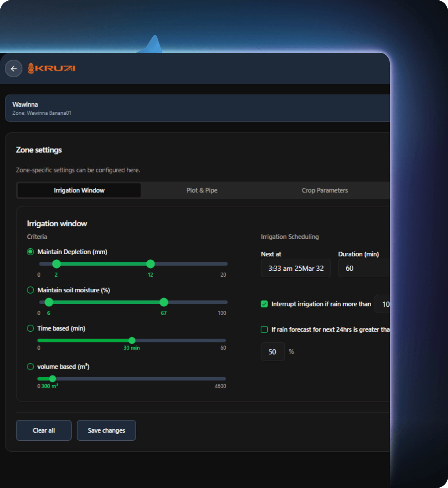Image resolution: width=448 pixels, height=488 pixels.
Task: Switch to the Plot & Pipe tab
Action: click(202, 191)
